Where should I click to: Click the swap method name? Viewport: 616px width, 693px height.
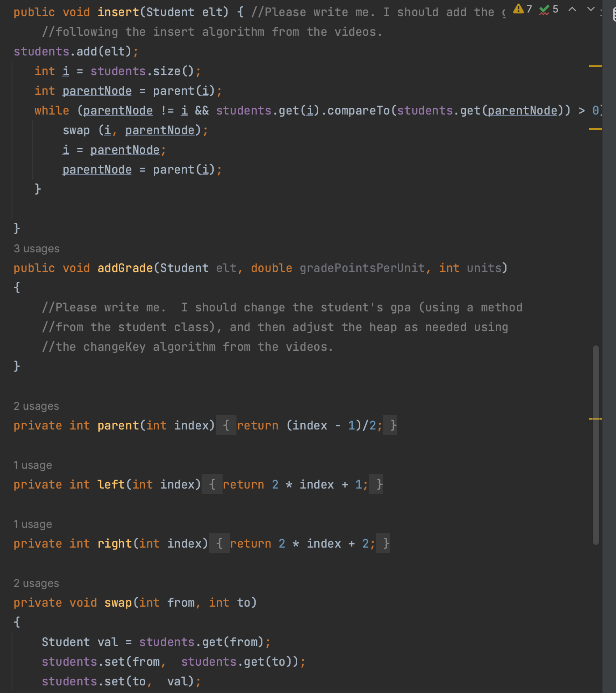coord(118,603)
